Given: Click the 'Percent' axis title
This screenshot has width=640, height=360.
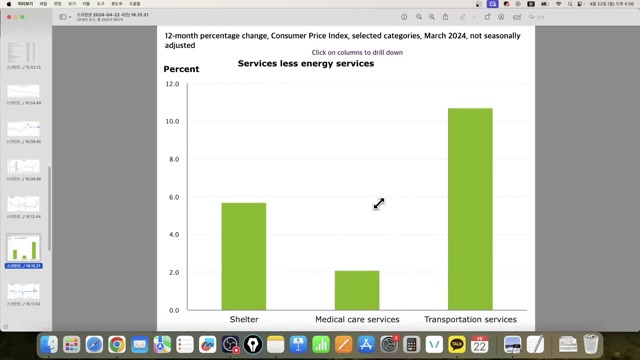Looking at the screenshot, I should [x=181, y=69].
